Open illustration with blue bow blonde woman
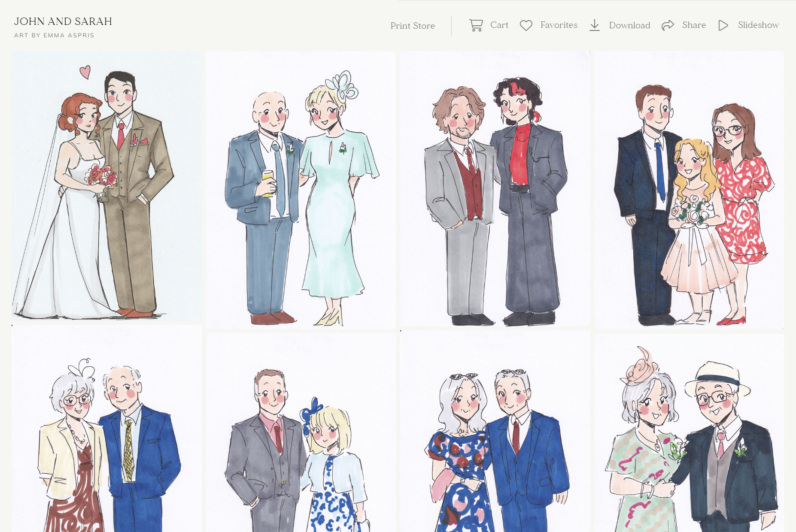 [301, 432]
